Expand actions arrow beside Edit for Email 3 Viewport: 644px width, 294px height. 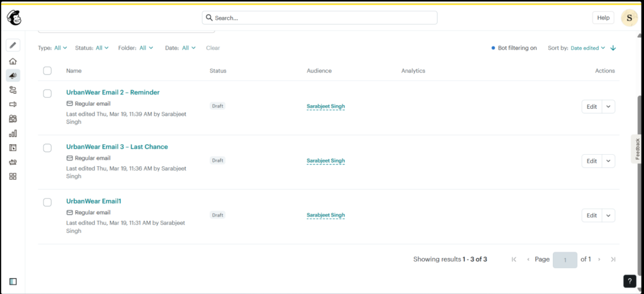609,161
